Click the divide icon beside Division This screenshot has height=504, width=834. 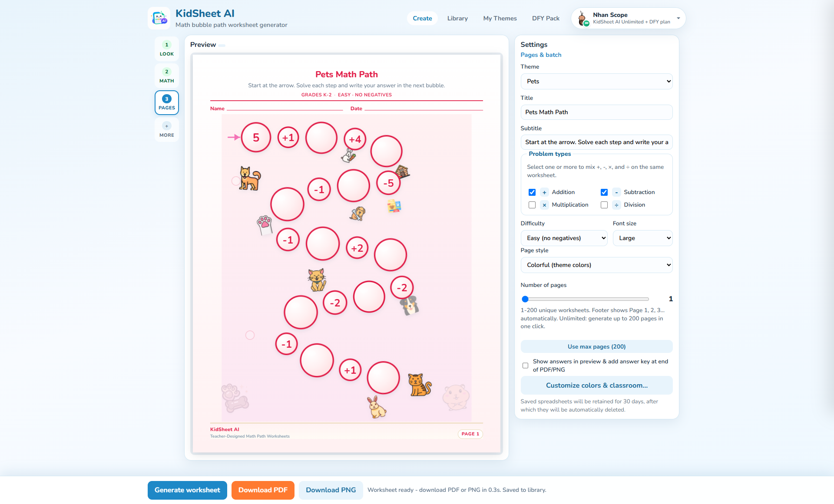click(616, 205)
